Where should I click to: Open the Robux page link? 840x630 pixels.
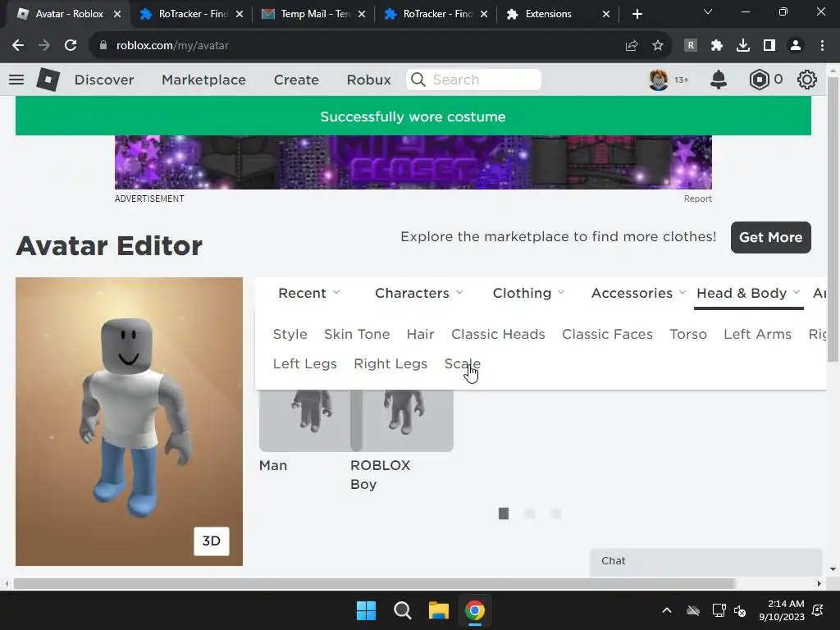click(x=368, y=80)
